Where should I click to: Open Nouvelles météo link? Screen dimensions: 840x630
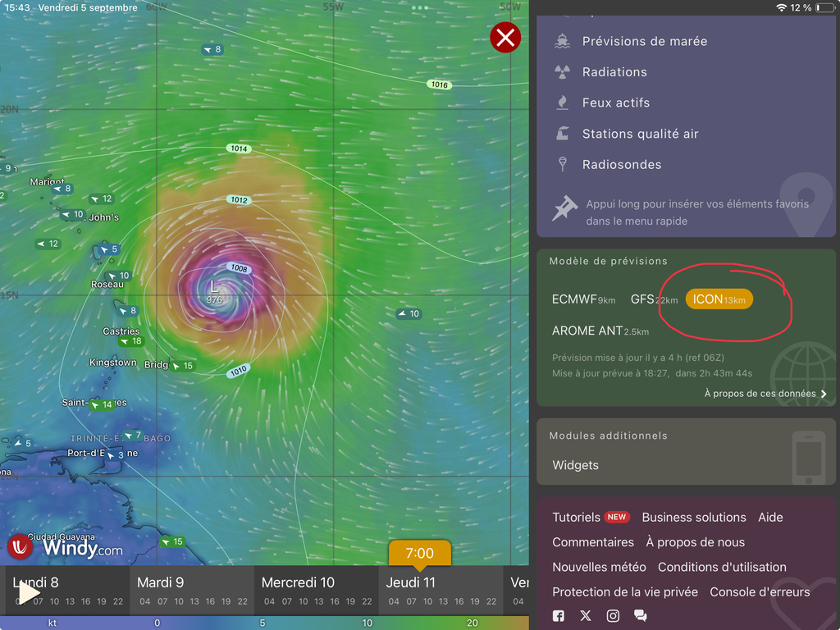[x=599, y=567]
